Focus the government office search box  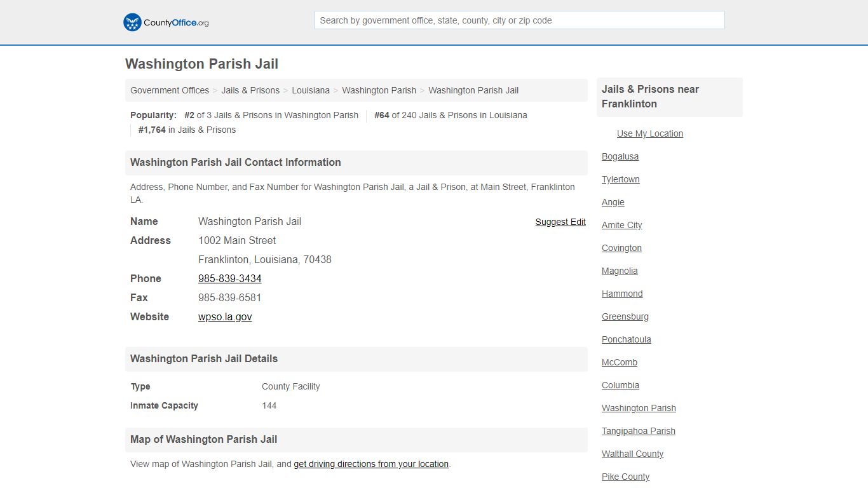[519, 20]
